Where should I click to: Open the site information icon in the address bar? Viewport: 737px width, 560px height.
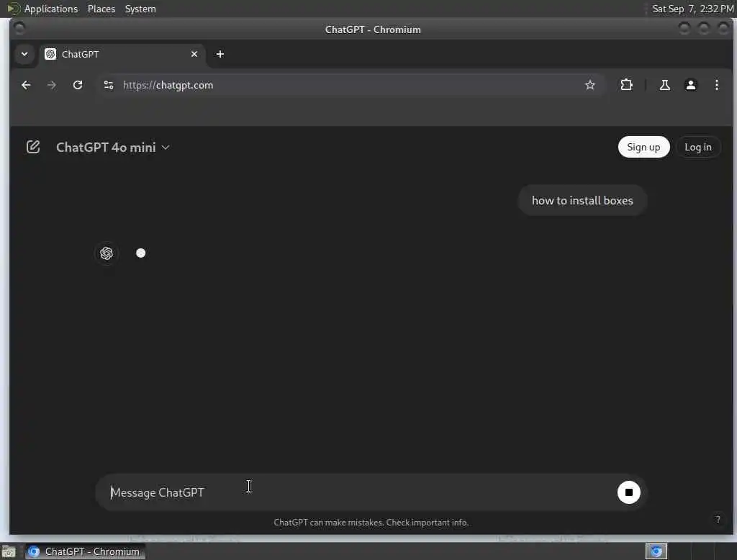(109, 85)
